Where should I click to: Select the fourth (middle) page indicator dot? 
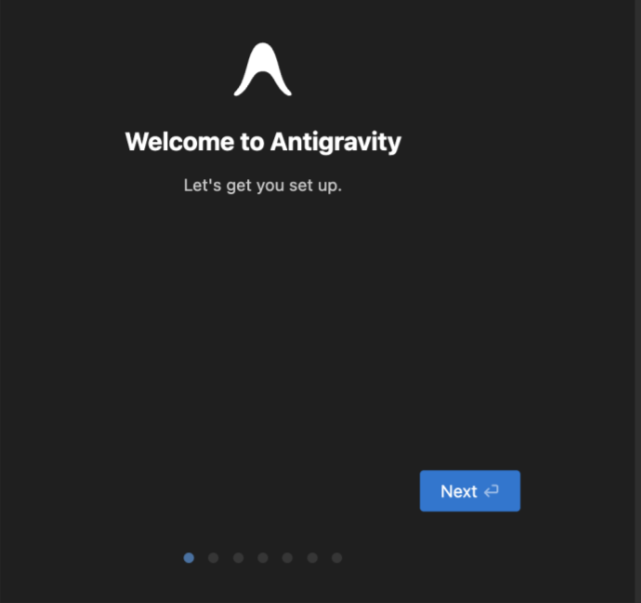[263, 558]
